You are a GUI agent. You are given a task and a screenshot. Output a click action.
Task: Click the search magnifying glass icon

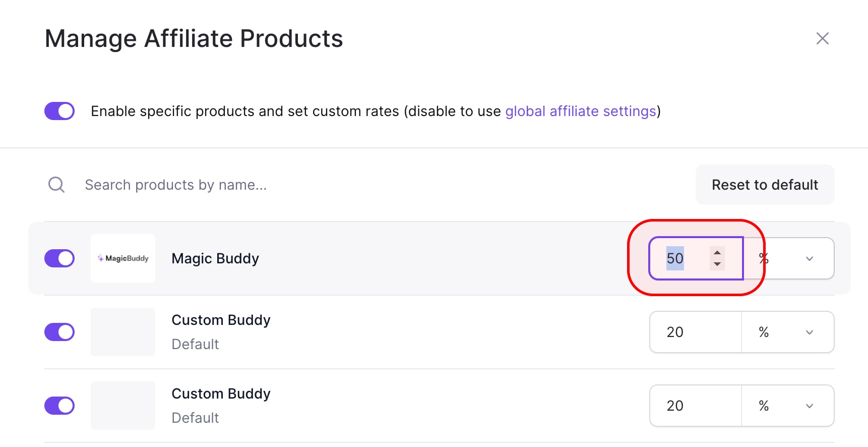56,185
